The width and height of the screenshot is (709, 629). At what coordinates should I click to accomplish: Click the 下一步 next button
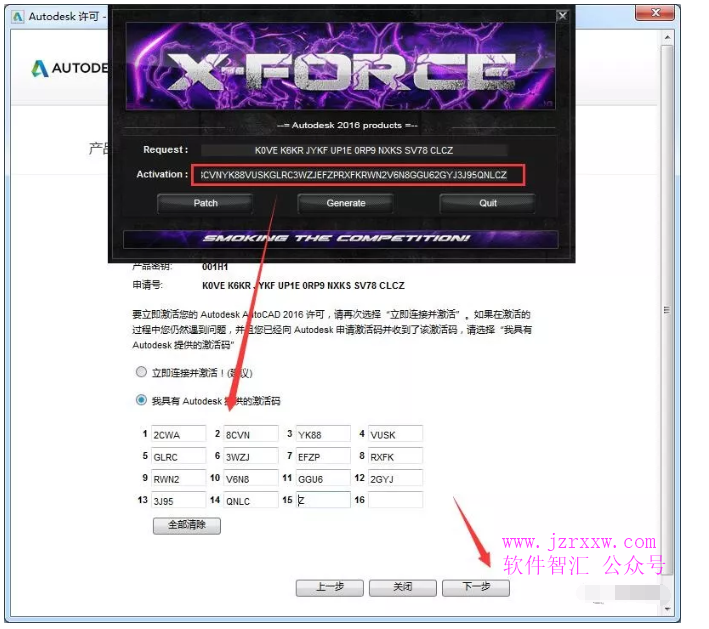[x=476, y=587]
